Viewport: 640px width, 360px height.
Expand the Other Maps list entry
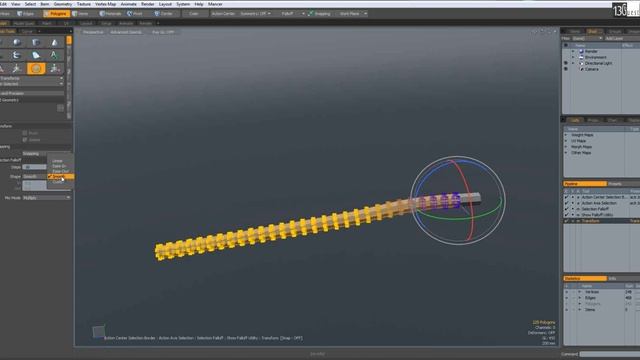pyautogui.click(x=566, y=153)
